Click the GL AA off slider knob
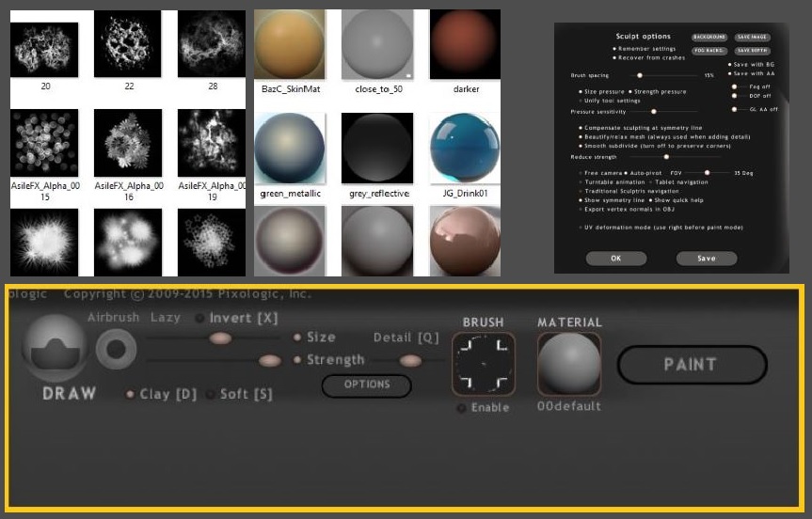Screen dimensions: 812x519 click(x=734, y=110)
